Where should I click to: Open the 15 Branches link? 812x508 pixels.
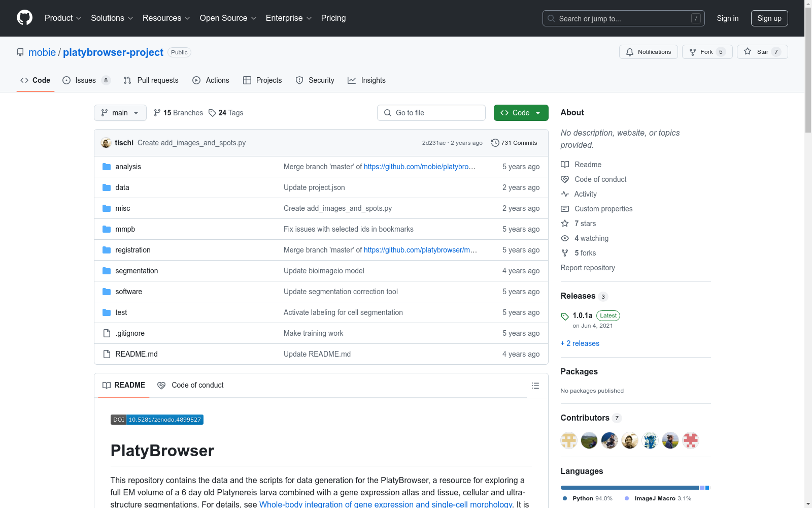[x=178, y=113]
